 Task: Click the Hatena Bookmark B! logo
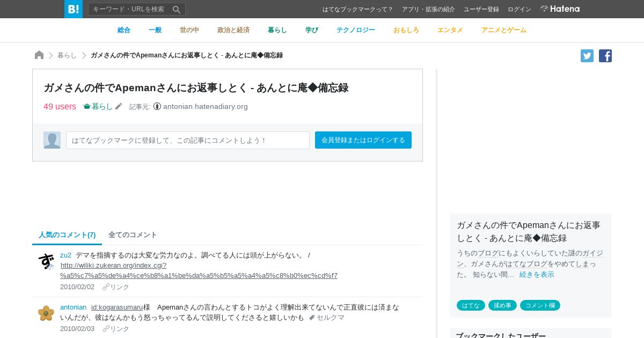point(74,9)
